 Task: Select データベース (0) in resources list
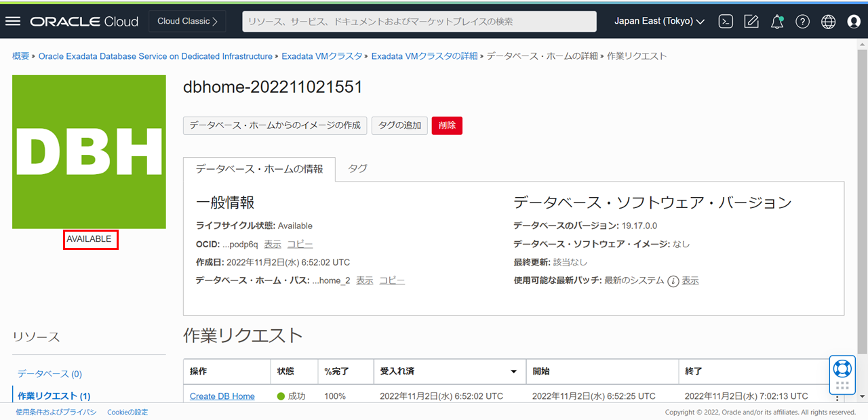[x=50, y=374]
